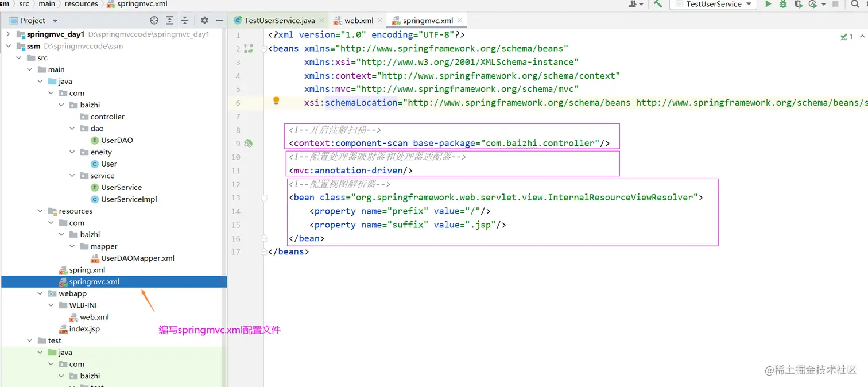Collapse the ssm module node
This screenshot has height=387, width=868.
click(x=9, y=46)
